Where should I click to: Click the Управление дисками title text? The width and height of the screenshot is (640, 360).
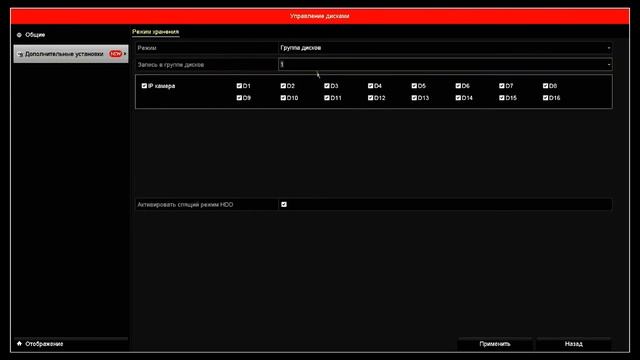point(320,16)
